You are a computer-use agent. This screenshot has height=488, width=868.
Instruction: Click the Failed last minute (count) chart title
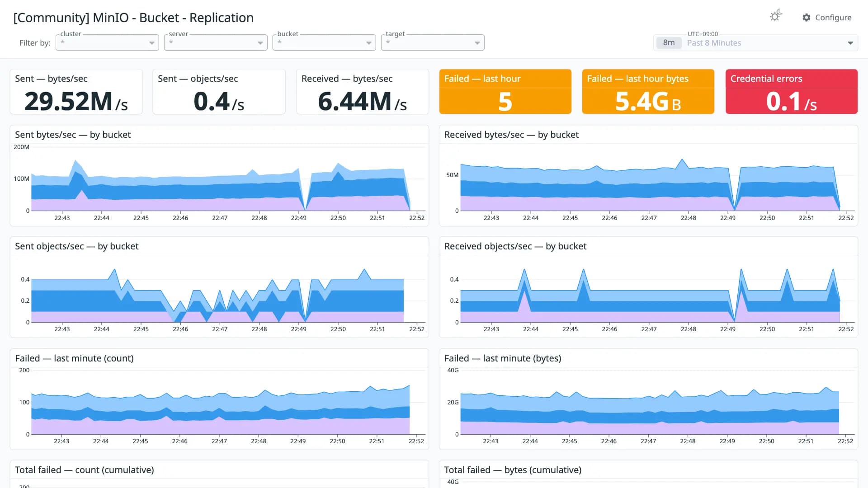74,358
